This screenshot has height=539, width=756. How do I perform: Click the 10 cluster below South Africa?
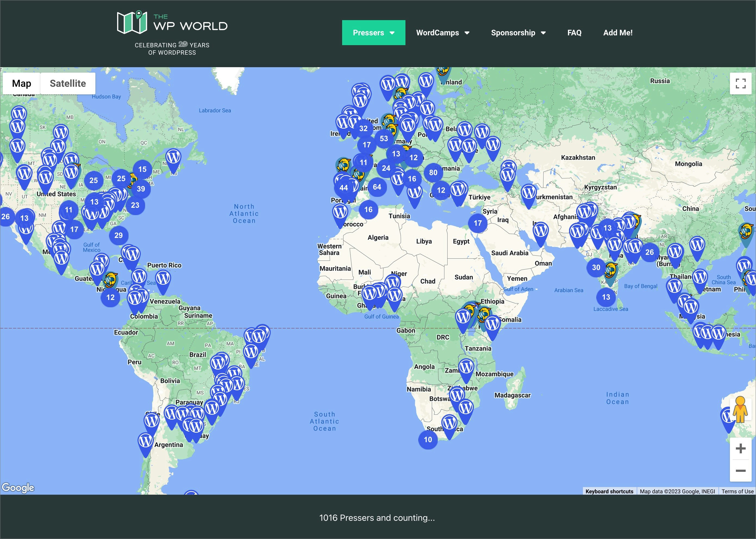tap(428, 439)
